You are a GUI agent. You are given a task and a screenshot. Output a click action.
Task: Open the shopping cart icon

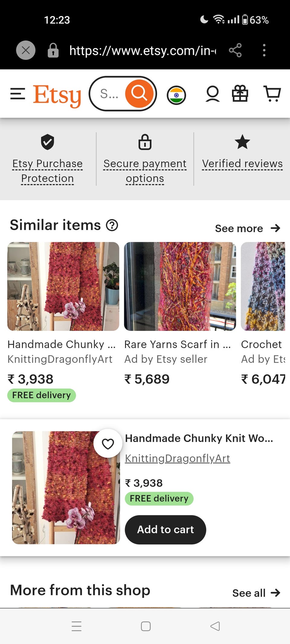click(x=272, y=94)
